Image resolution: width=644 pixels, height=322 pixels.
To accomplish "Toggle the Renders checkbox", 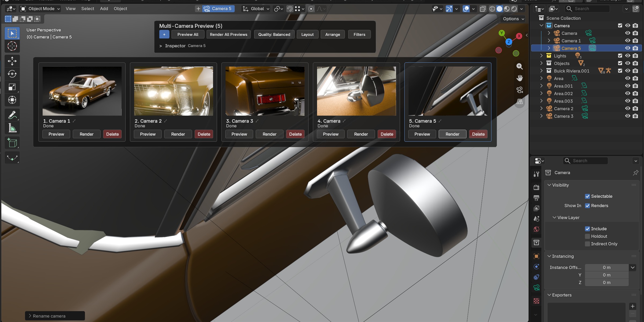I will (587, 206).
